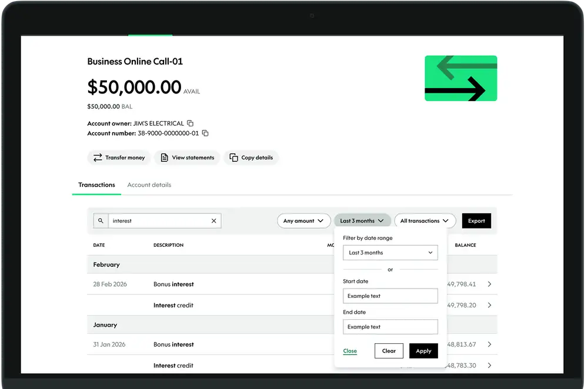Click February Interest credit description
The height and width of the screenshot is (389, 588).
[173, 305]
